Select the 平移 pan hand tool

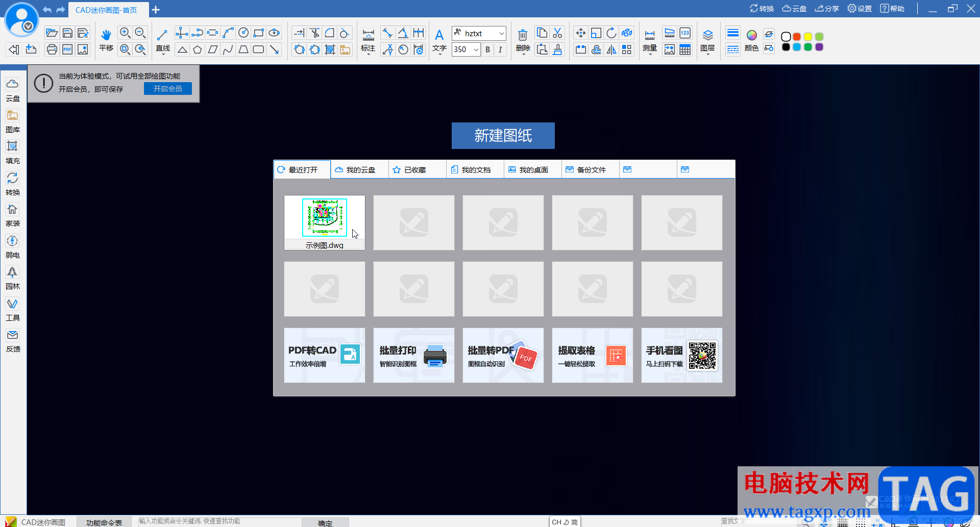pyautogui.click(x=106, y=40)
